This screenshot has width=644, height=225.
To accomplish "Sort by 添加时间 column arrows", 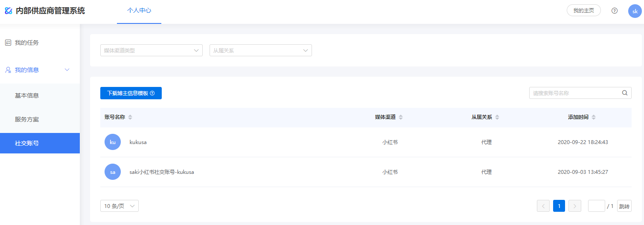I will tap(594, 117).
